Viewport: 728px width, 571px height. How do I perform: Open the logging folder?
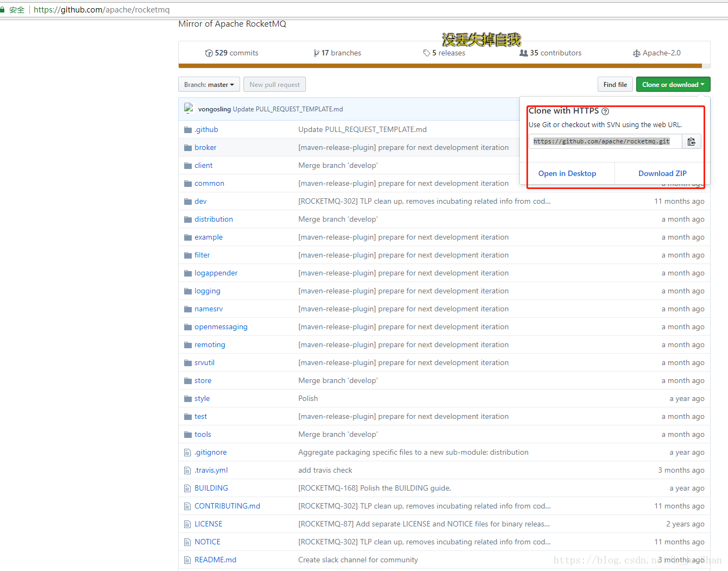point(208,291)
